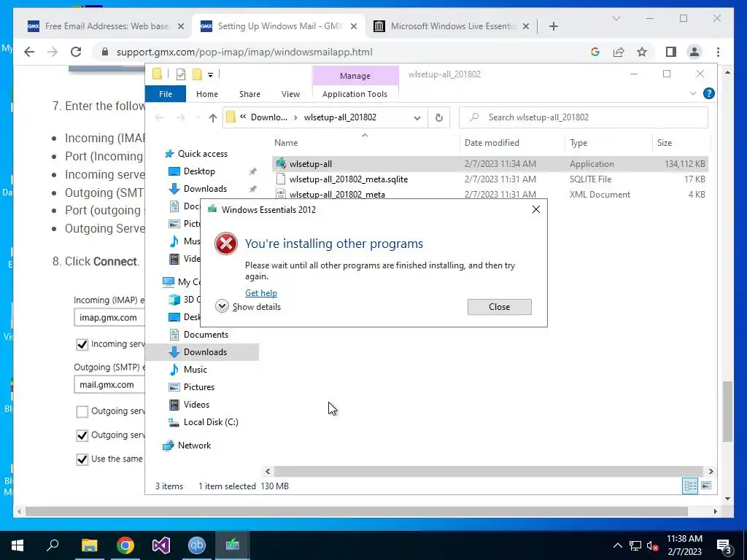Go back in Chrome browser

pos(29,52)
